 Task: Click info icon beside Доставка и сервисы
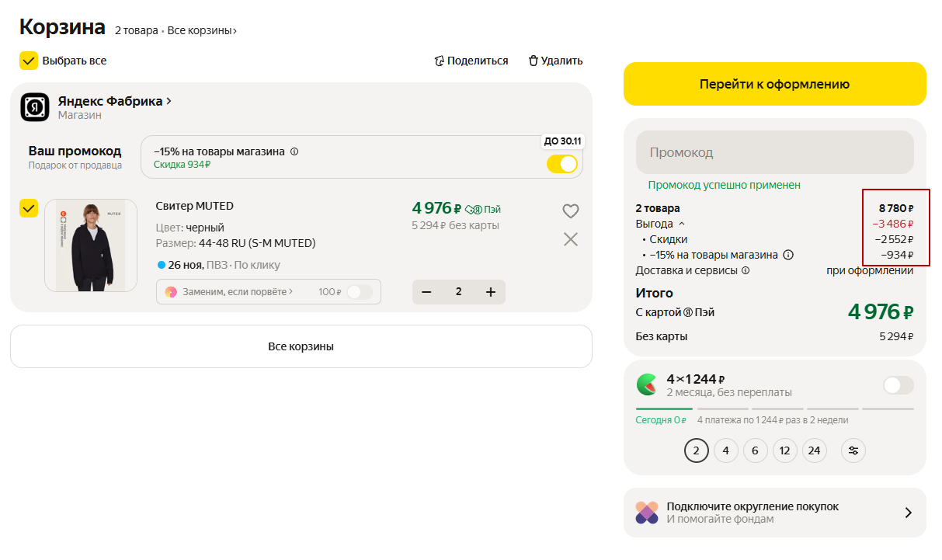(746, 271)
